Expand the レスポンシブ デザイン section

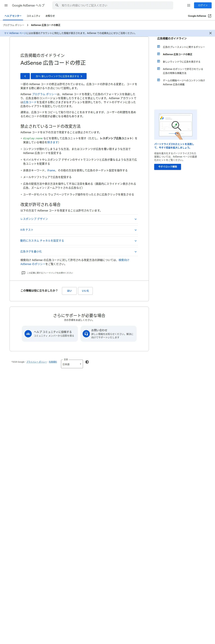[x=79, y=219]
